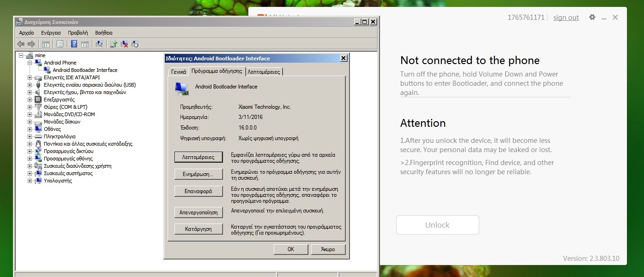Screen dimensions: 644x277
Task: Click the Ενημέρωση... update driver button
Action: click(x=199, y=174)
